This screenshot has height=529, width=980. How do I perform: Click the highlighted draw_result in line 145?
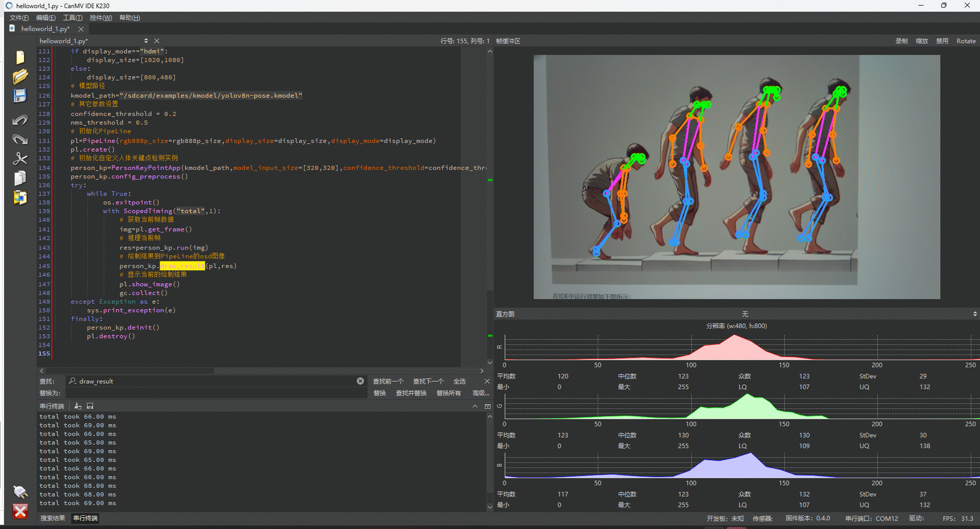click(x=182, y=266)
